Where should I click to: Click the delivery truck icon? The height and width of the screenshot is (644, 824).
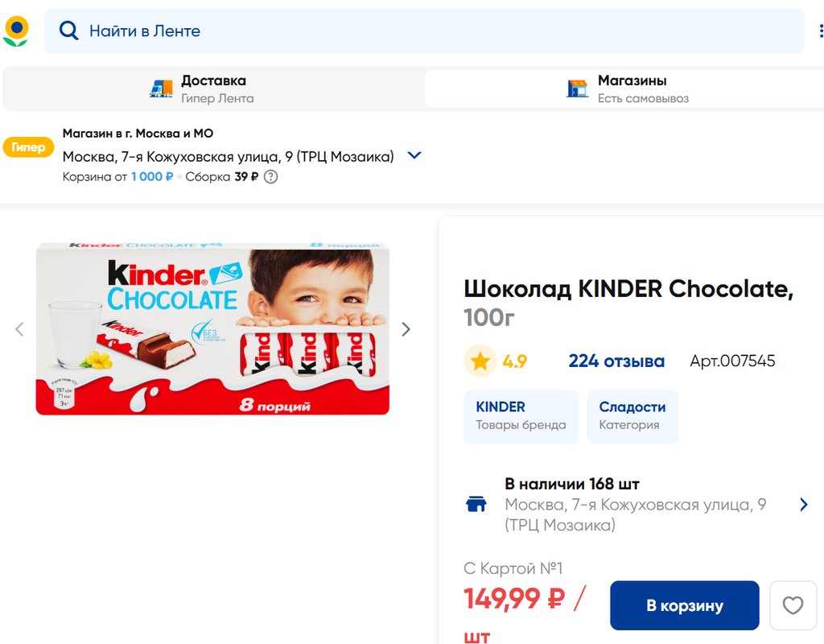point(161,89)
